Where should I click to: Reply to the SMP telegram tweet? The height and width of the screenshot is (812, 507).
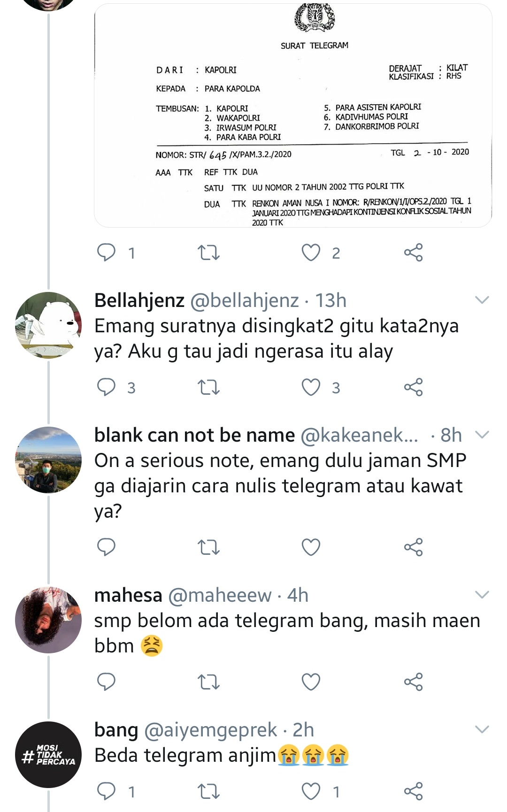(106, 547)
